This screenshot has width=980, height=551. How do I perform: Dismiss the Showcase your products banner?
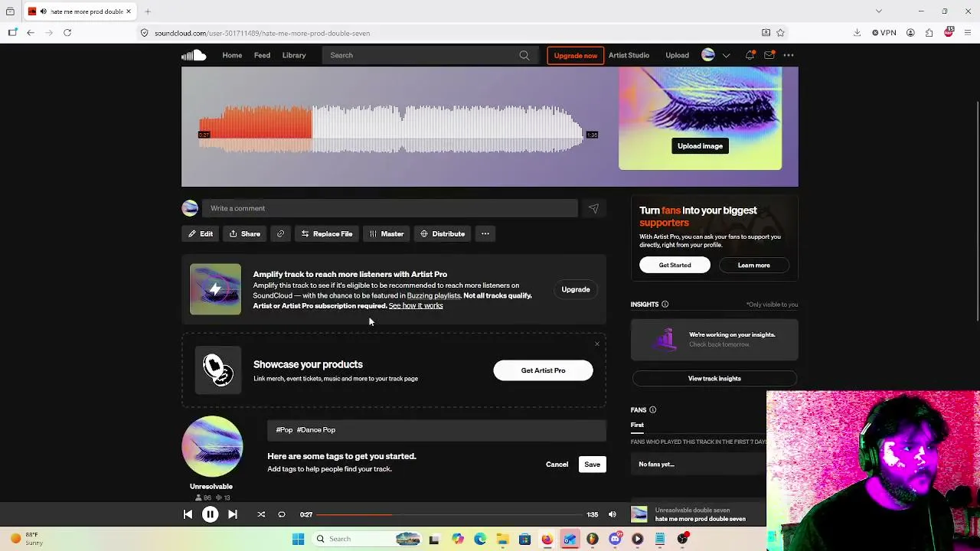click(x=597, y=344)
